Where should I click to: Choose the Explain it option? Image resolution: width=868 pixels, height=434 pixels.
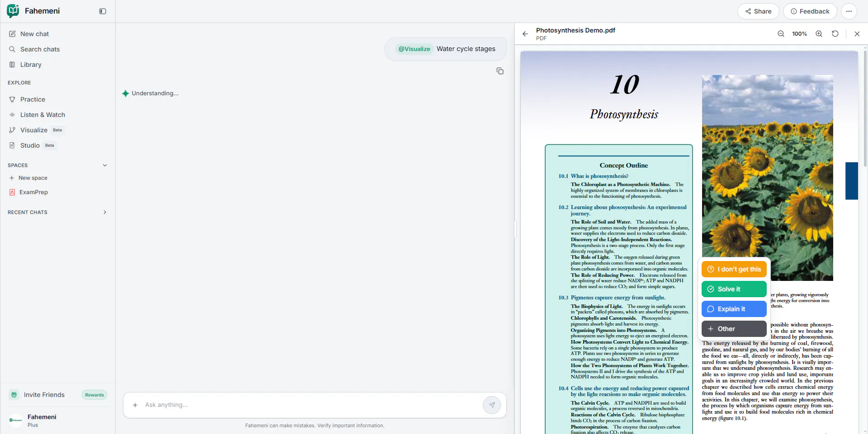(x=734, y=309)
